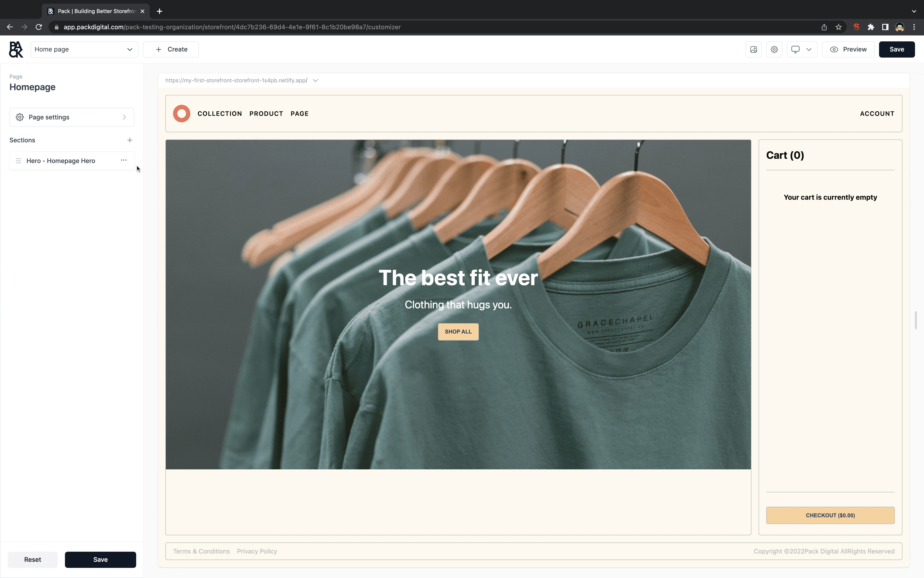The width and height of the screenshot is (924, 578).
Task: Open the Chrome three-dot menu
Action: pyautogui.click(x=914, y=27)
